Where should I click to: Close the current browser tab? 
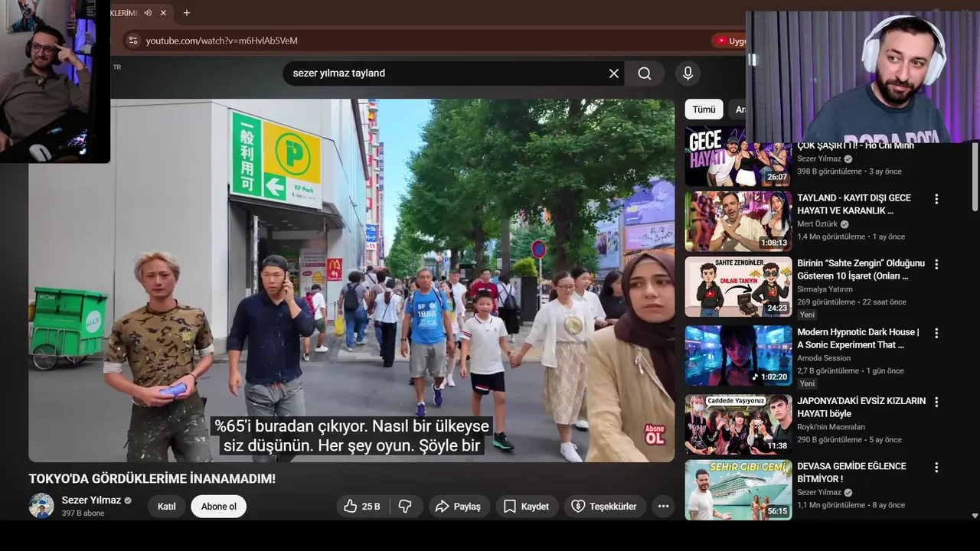[x=163, y=13]
